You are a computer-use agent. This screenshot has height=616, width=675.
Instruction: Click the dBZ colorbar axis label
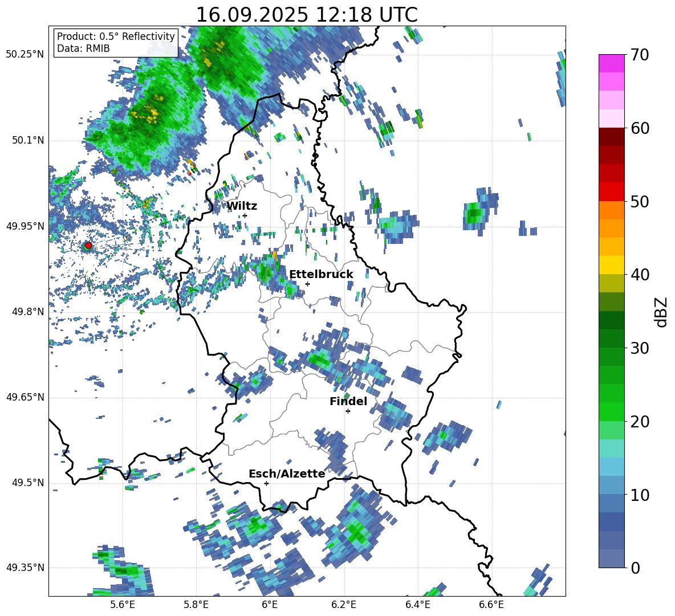coord(661,312)
